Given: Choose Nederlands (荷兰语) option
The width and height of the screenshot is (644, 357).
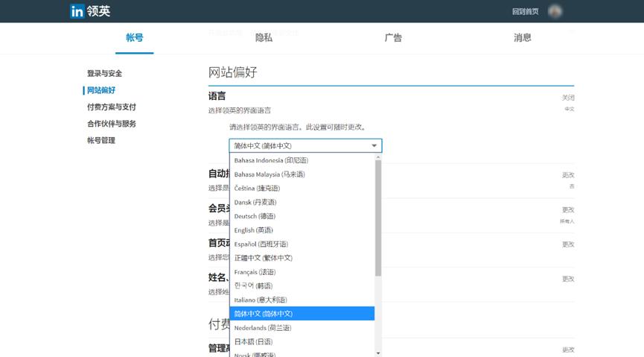Looking at the screenshot, I should tap(302, 328).
